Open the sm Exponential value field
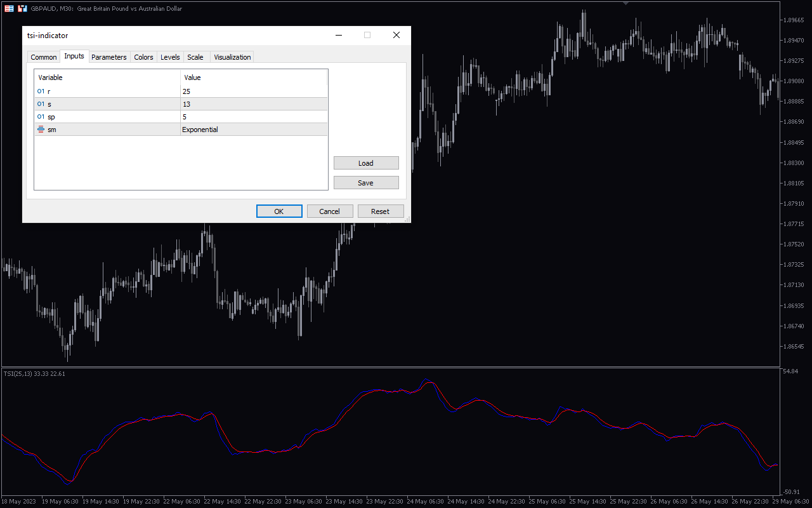Viewport: 812px width, 508px height. [254, 130]
